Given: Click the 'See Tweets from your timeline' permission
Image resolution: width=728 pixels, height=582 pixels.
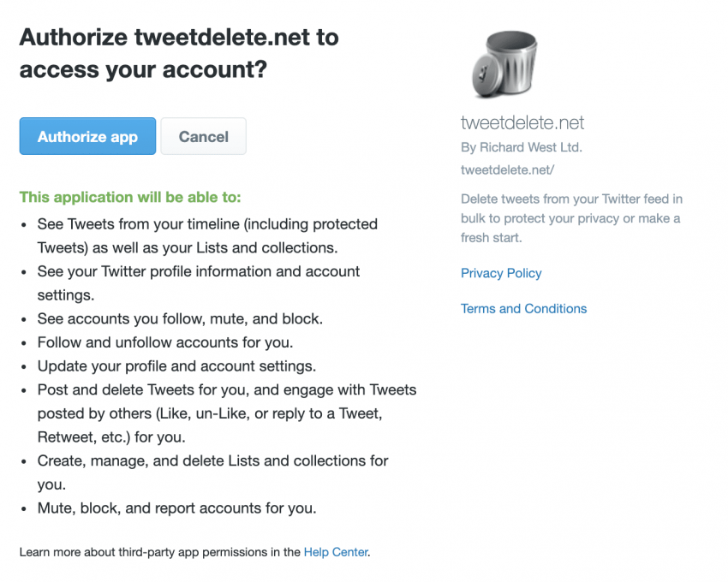Looking at the screenshot, I should [207, 224].
